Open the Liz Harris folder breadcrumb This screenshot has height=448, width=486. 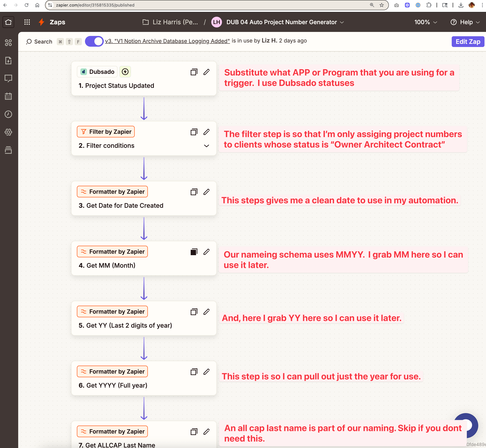tap(175, 22)
